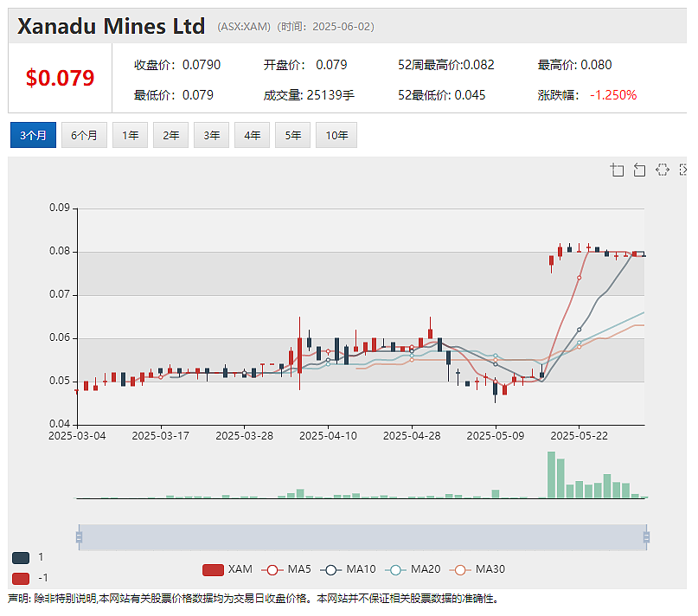Click the 0.09 price axis label
This screenshot has height=616, width=698.
(x=60, y=208)
